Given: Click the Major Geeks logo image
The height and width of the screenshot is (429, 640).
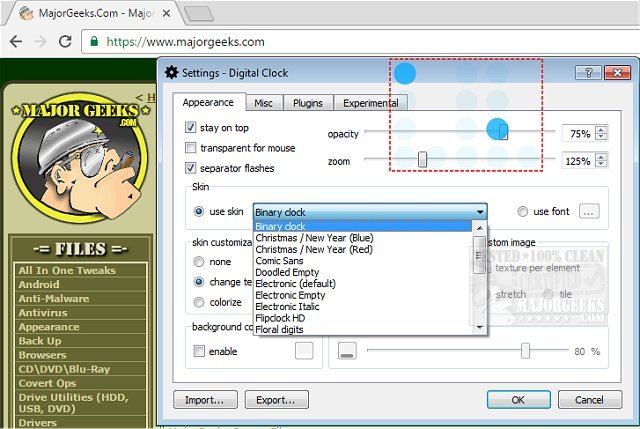Looking at the screenshot, I should click(80, 158).
